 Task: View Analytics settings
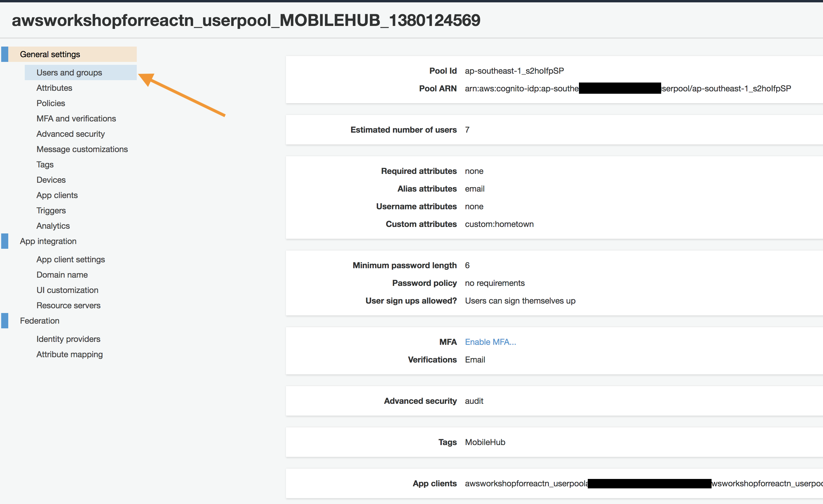coord(53,226)
